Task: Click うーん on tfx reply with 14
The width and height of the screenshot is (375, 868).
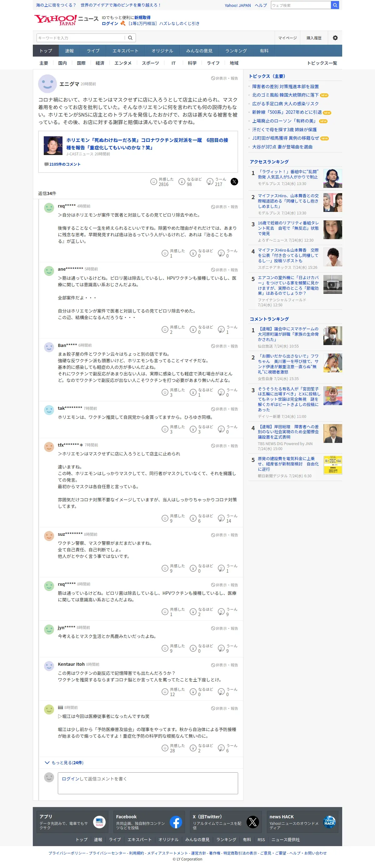Action: (221, 518)
